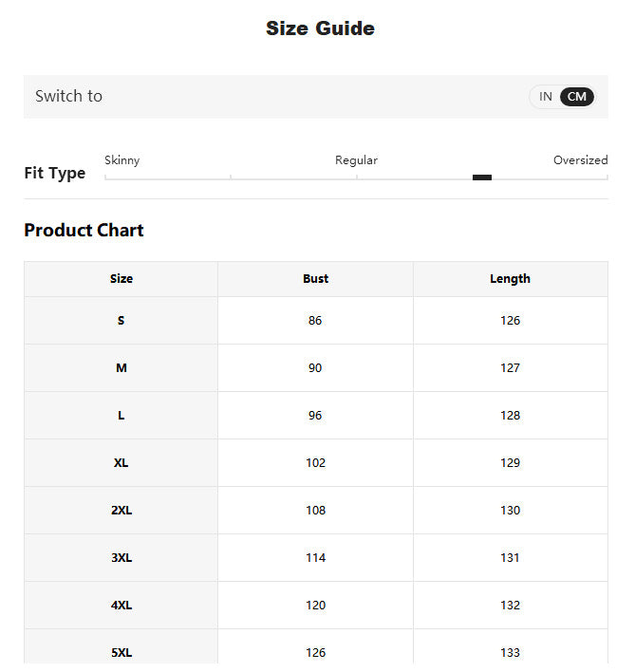
Task: Click the Skinny fit label
Action: coord(122,160)
